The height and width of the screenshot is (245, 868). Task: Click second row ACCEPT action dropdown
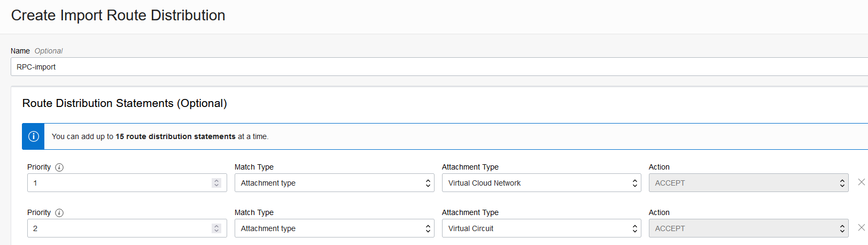click(748, 228)
